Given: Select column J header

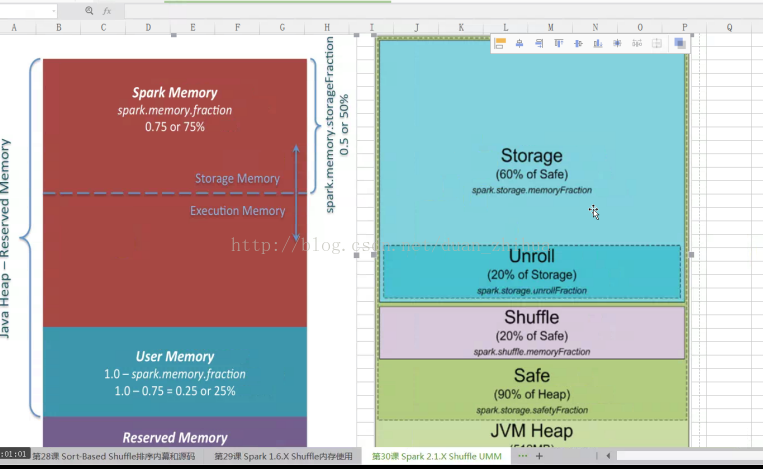Looking at the screenshot, I should click(417, 28).
